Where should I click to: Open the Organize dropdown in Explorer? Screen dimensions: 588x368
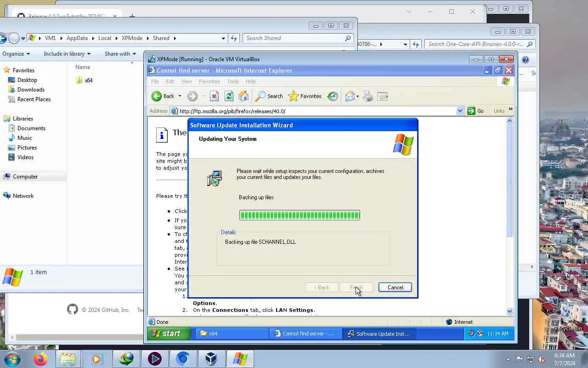pos(16,54)
